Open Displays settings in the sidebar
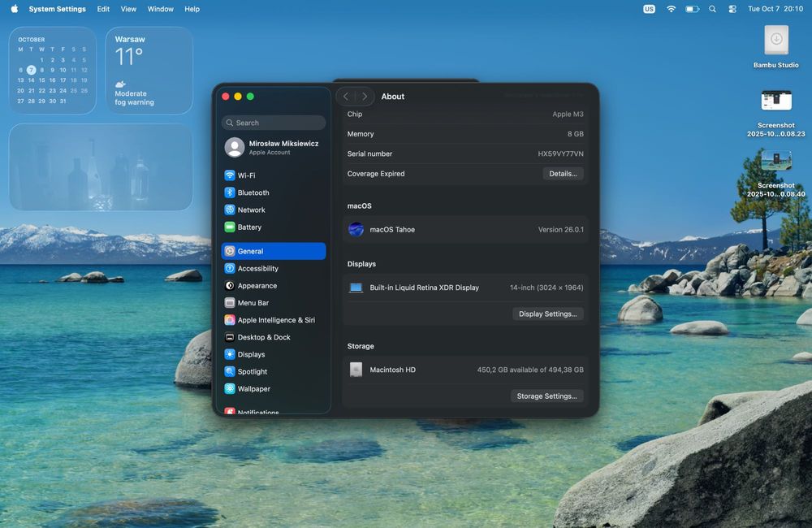The height and width of the screenshot is (528, 812). pyautogui.click(x=274, y=354)
